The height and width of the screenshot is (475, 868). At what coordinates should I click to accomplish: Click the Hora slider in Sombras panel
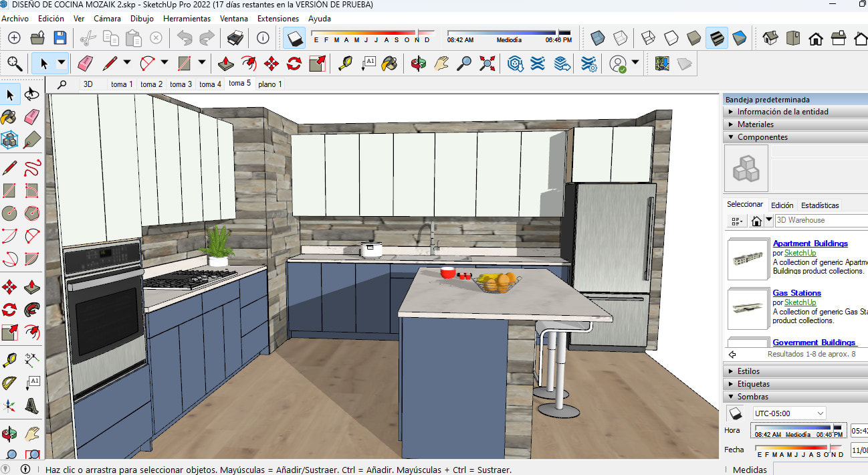(x=799, y=430)
